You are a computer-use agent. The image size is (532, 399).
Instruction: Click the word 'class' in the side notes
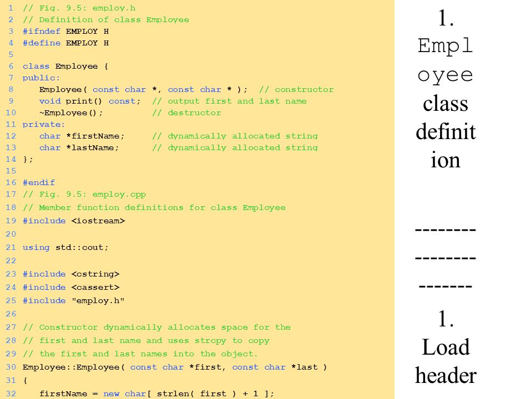446,103
